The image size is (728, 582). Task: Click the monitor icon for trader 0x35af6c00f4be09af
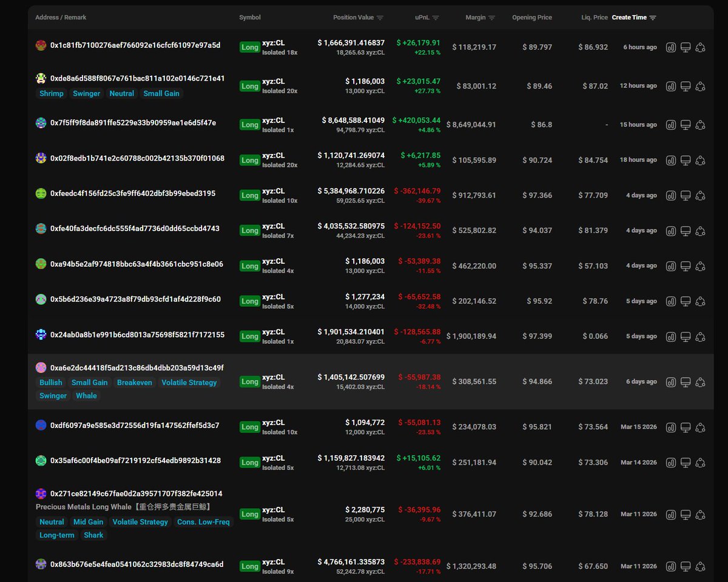686,462
